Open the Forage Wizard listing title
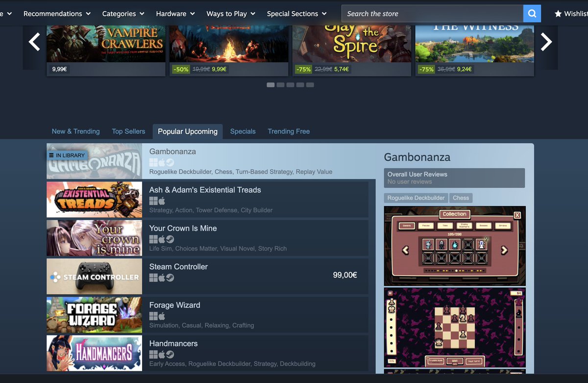588x383 pixels. tap(175, 305)
